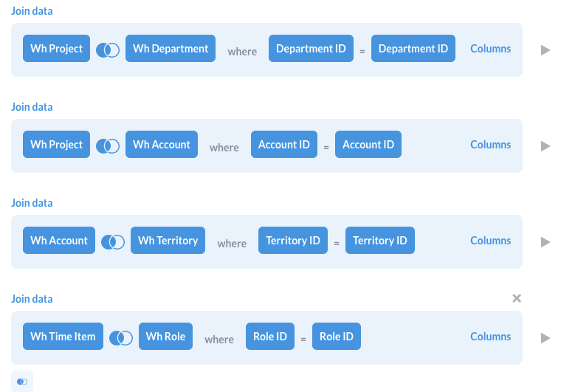Click the Wh Time Item source table
This screenshot has height=392, width=561.
(63, 336)
